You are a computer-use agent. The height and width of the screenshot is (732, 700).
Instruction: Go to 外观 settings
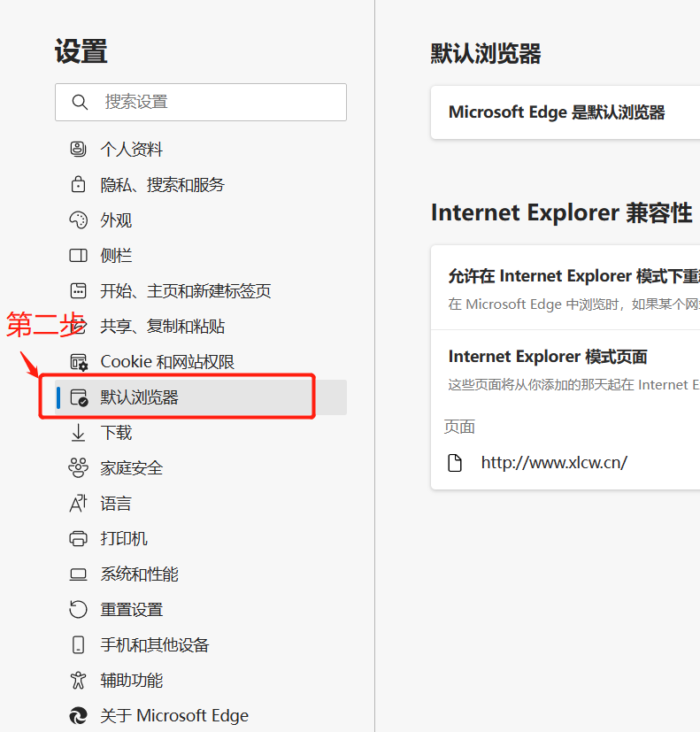pyautogui.click(x=201, y=220)
